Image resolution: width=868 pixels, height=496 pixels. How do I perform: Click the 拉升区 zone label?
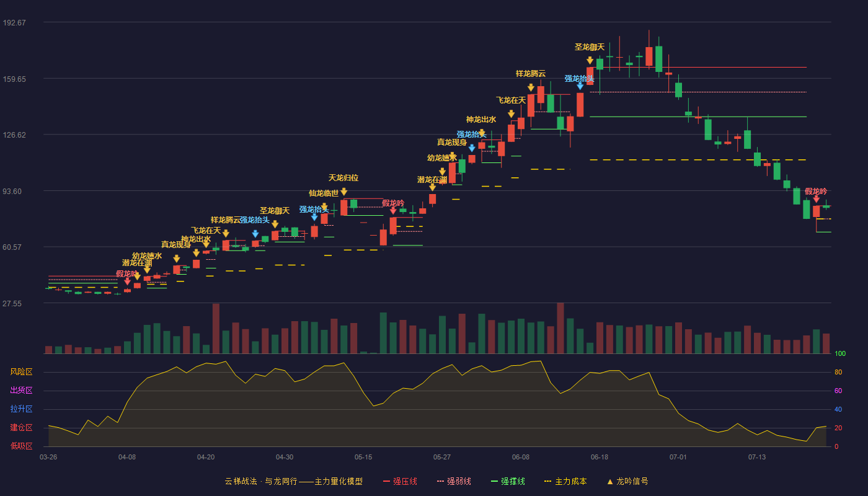[21, 409]
